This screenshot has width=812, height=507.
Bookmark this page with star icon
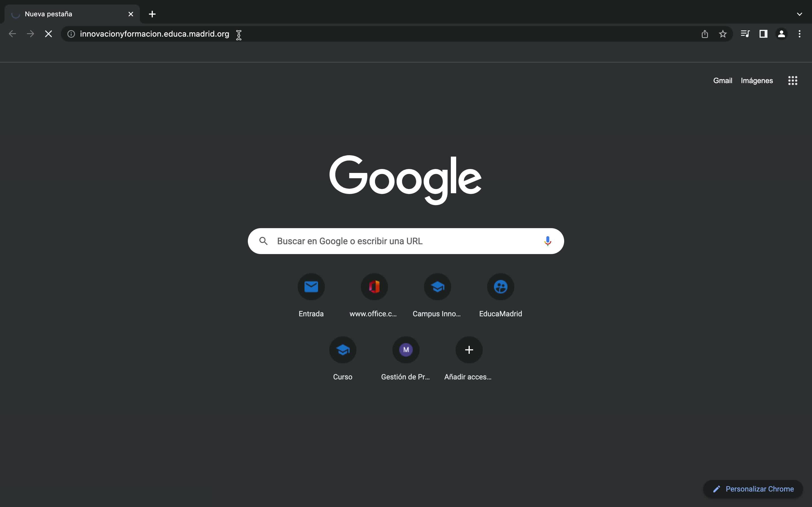(x=723, y=34)
